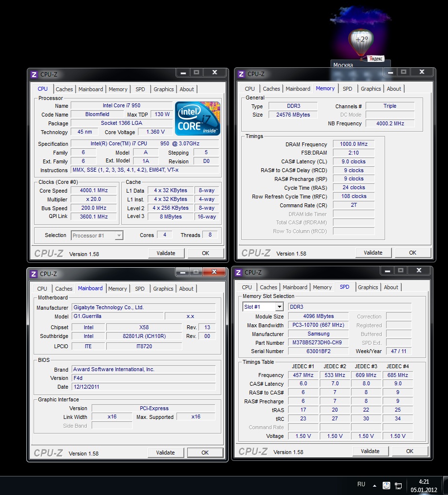Open SPD tab in the Processor CPU-Z window
Image resolution: width=448 pixels, height=495 pixels.
(140, 89)
